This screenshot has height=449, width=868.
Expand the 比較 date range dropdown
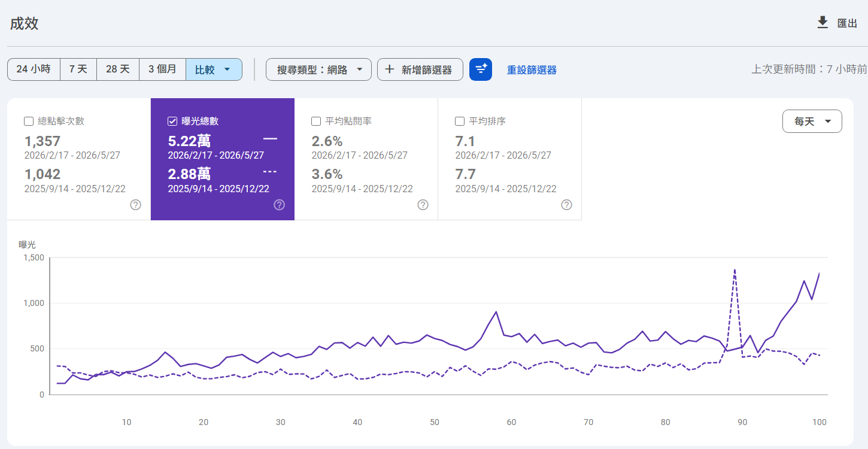coord(214,69)
